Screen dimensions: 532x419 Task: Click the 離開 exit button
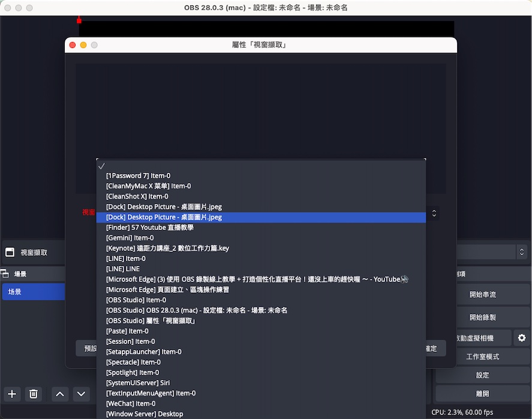482,394
